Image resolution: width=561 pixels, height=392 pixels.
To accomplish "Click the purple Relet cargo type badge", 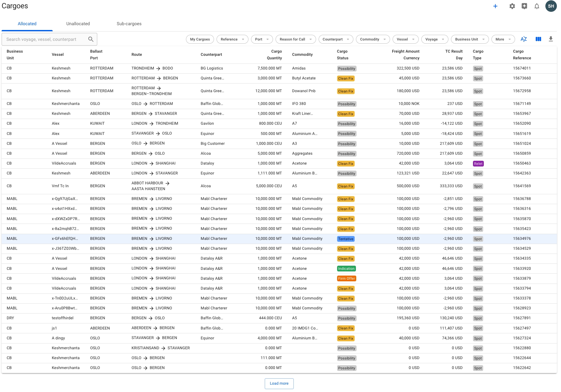I will pyautogui.click(x=478, y=164).
